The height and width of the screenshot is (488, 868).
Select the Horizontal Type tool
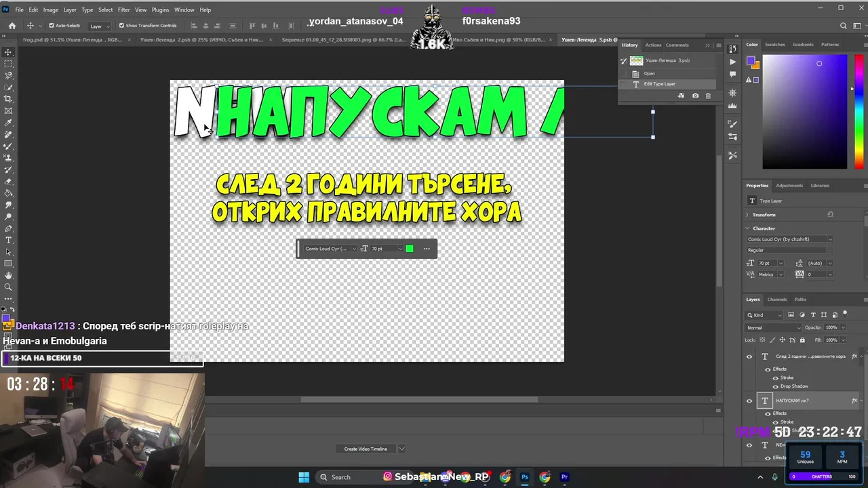pos(8,240)
